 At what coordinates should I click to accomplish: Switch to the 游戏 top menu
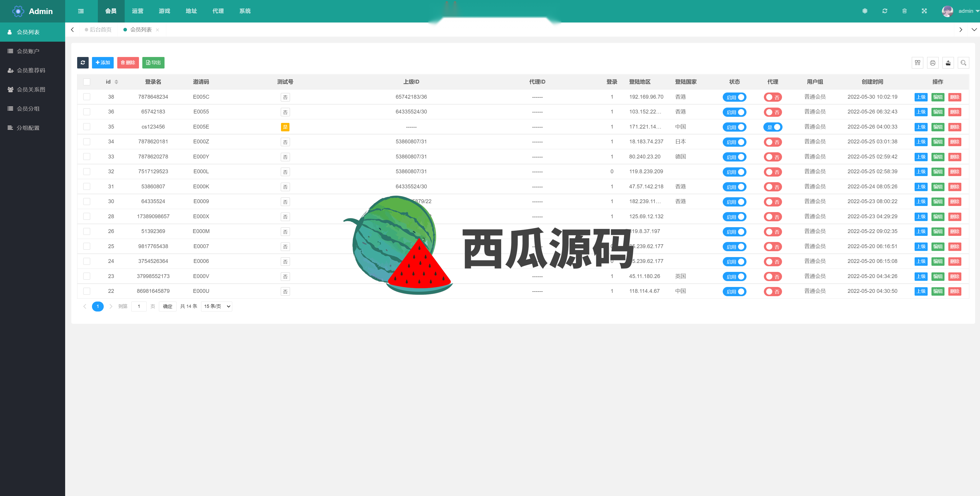pos(164,11)
